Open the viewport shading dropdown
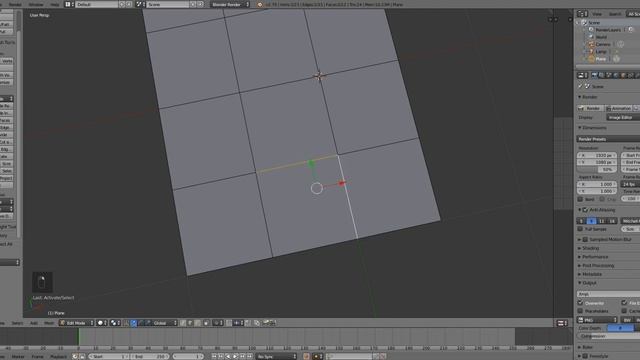This screenshot has width=640, height=360. (102, 323)
